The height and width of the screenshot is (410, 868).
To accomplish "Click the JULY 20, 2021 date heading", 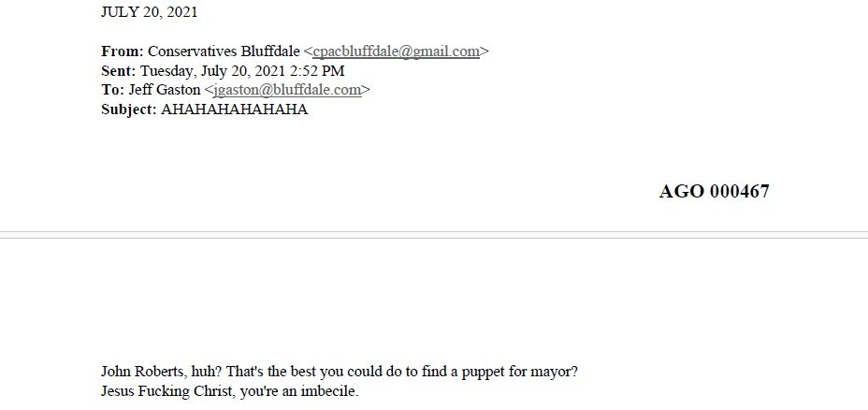I will (x=149, y=13).
